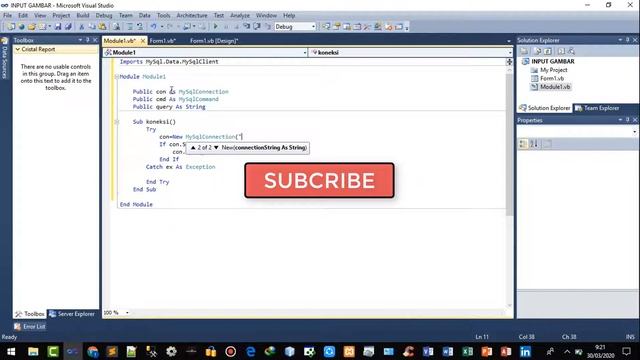Toggle Alphabetical sort in Properties panel
Viewport: 640px width, 360px height.
coord(534,144)
